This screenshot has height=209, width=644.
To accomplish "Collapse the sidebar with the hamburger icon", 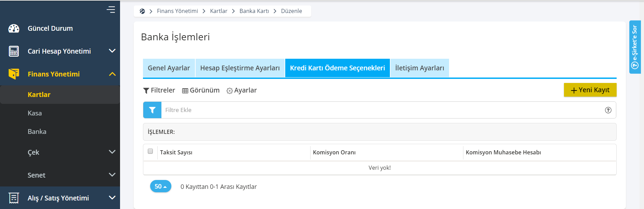I will (x=111, y=10).
